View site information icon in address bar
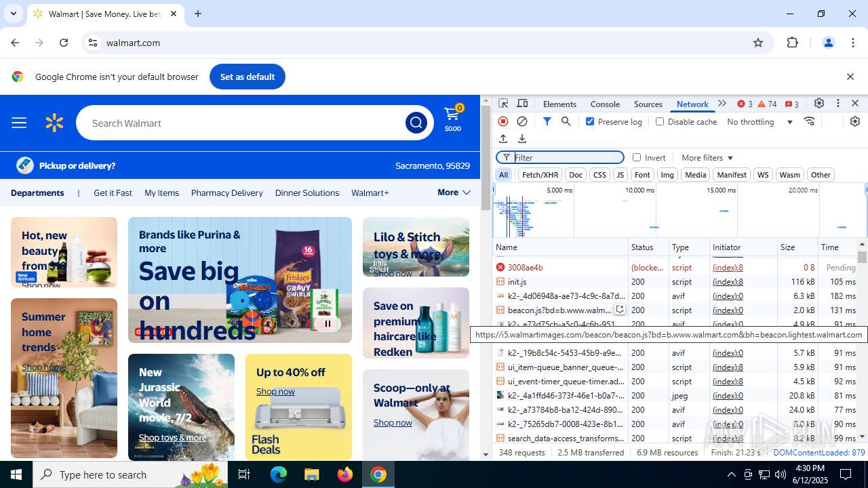Viewport: 868px width, 488px height. coord(93,43)
